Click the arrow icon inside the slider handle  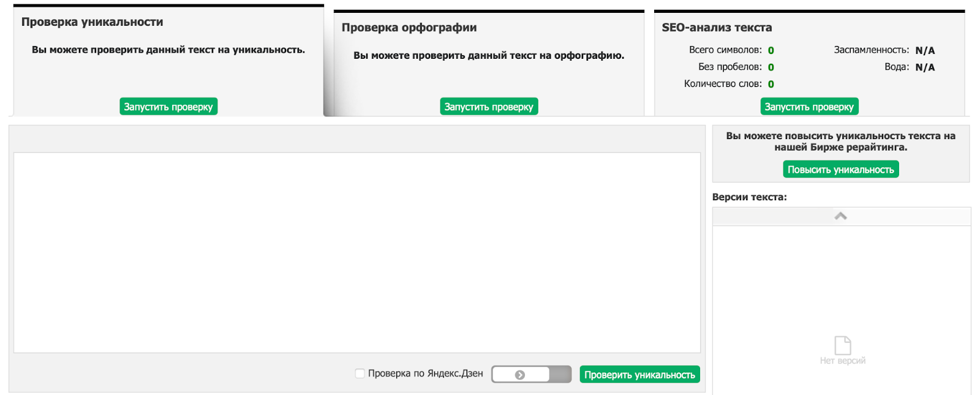[520, 375]
